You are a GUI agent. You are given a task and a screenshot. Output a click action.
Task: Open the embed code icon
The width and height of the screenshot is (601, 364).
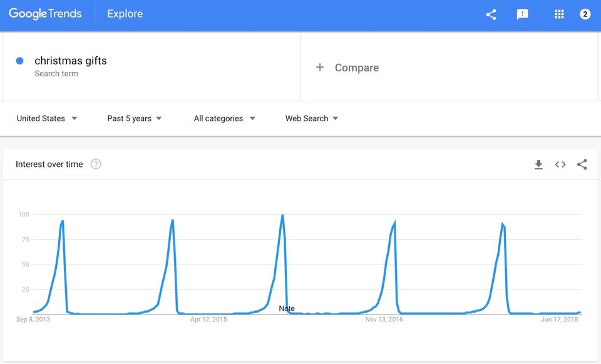(x=560, y=164)
